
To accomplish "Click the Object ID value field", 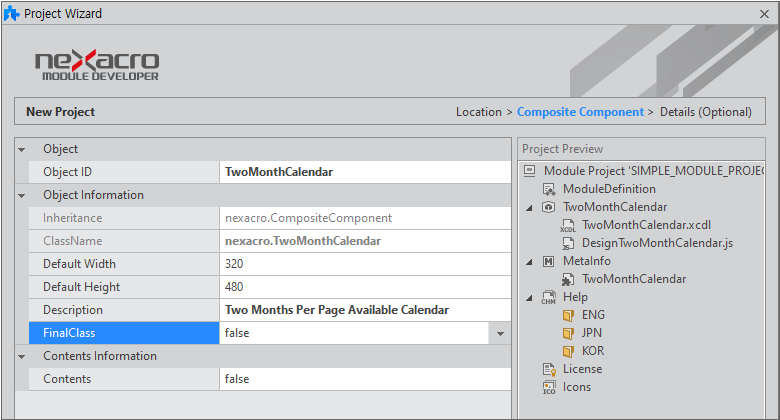I will pos(364,172).
